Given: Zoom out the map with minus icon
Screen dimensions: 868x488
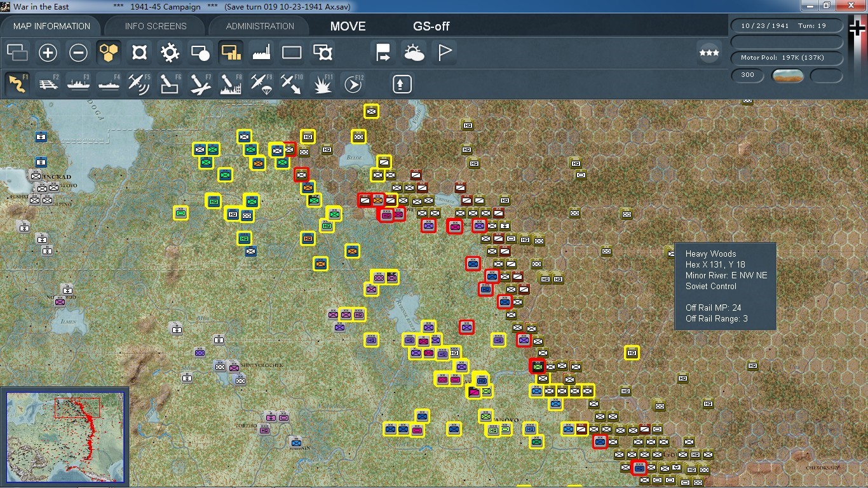Looking at the screenshot, I should 79,53.
